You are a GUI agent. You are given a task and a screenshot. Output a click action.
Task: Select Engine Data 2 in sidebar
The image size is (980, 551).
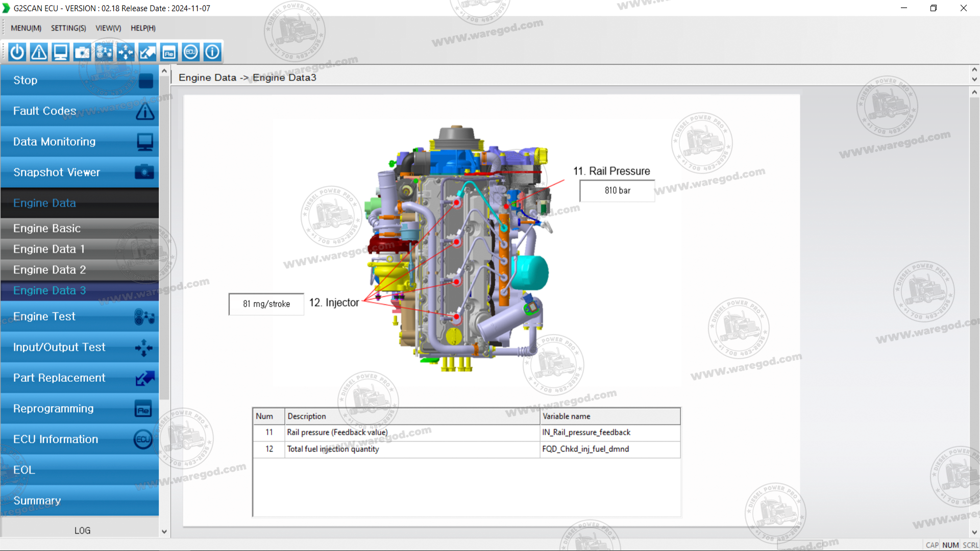79,270
